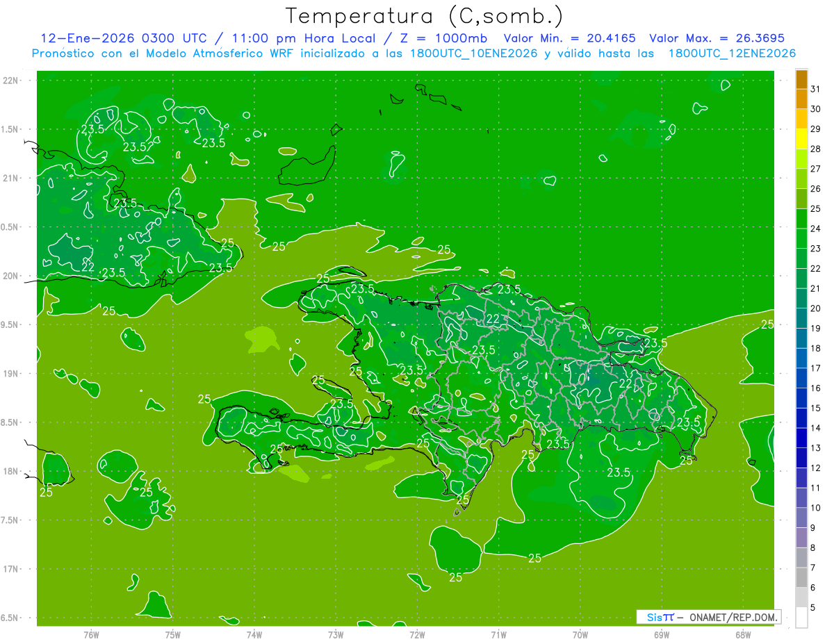Click the color scale label 23

(816, 249)
